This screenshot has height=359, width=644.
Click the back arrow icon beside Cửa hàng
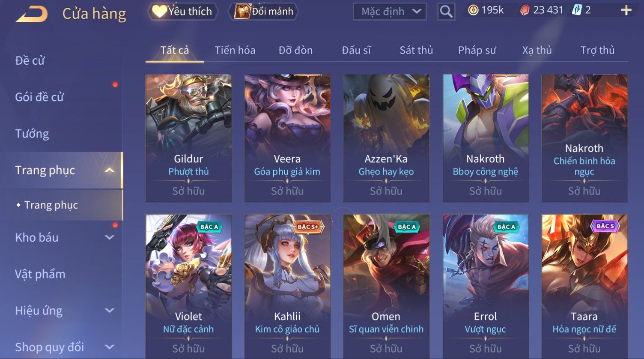click(x=32, y=14)
